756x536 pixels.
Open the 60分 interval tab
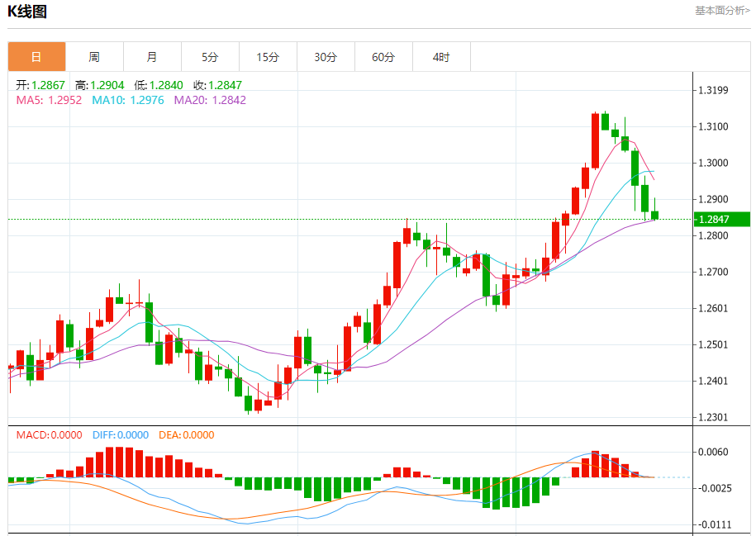tap(384, 57)
